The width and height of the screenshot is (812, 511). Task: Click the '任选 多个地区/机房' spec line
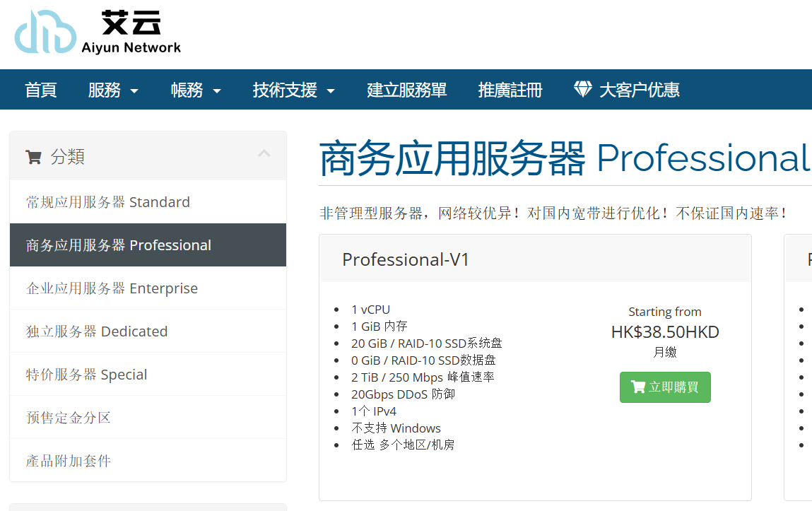(402, 445)
